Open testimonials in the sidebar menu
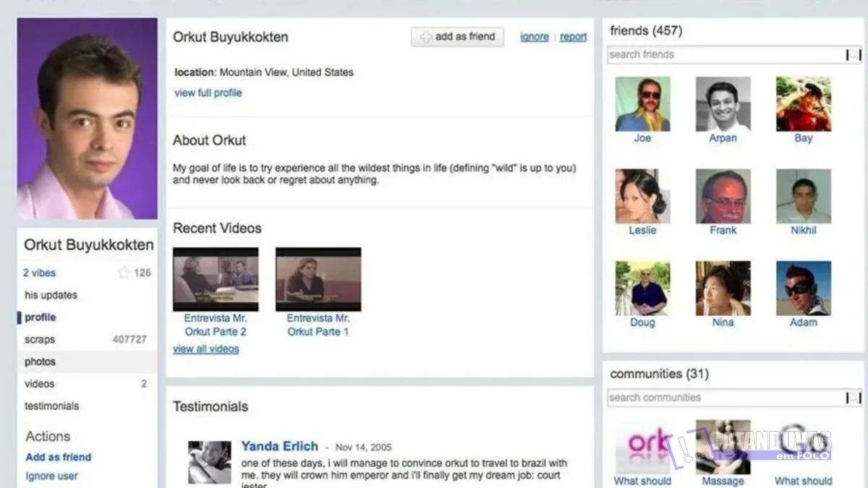The width and height of the screenshot is (868, 488). point(52,406)
